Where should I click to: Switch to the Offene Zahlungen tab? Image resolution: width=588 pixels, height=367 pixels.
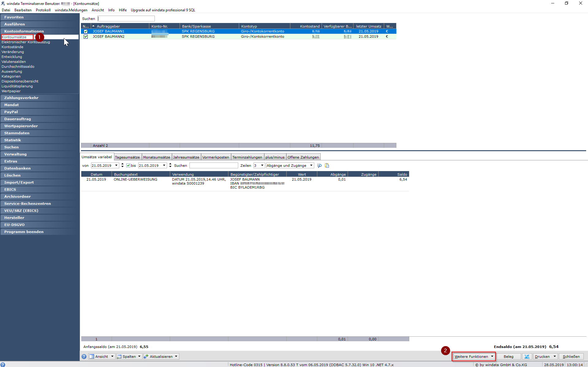[303, 157]
